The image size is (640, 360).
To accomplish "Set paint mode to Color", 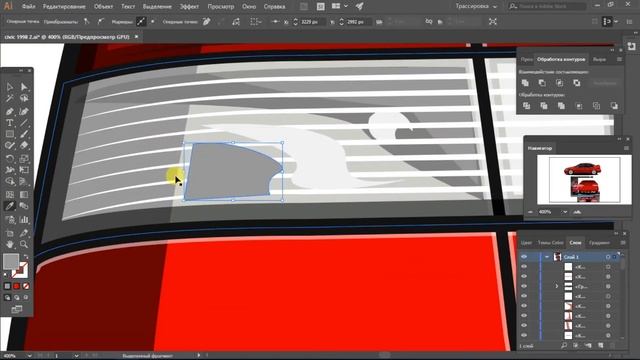I will pos(7,286).
